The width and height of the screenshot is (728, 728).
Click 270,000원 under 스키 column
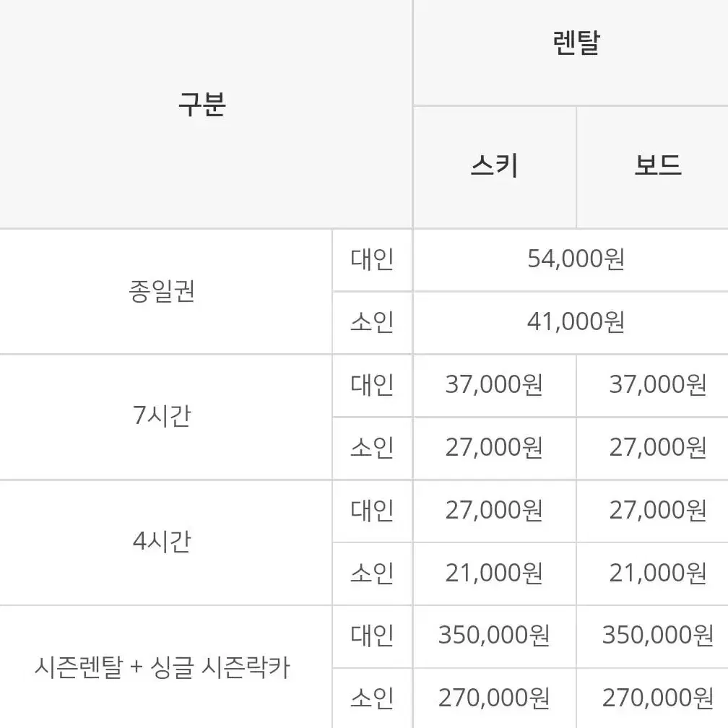click(x=494, y=698)
